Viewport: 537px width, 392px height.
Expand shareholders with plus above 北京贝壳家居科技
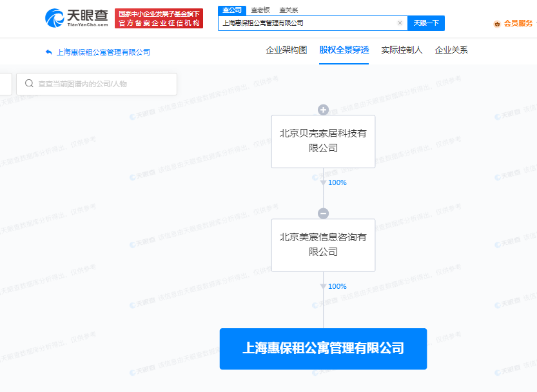[324, 110]
